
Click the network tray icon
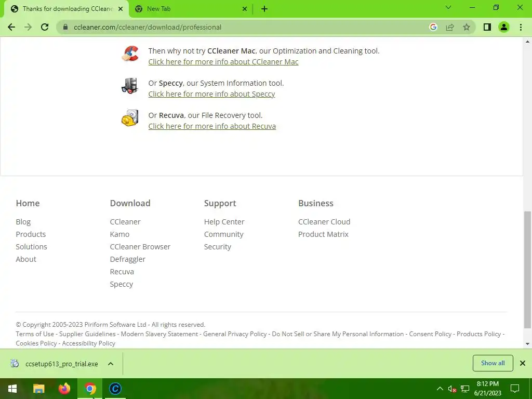tap(465, 389)
